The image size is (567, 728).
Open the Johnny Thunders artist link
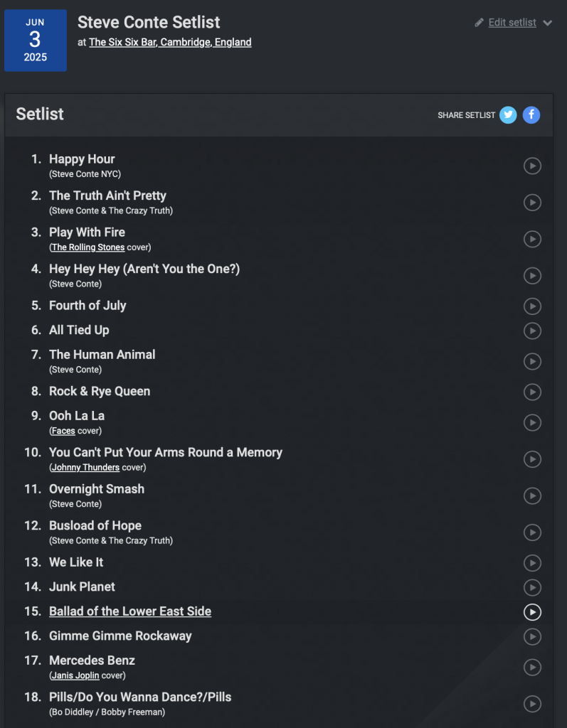(85, 468)
